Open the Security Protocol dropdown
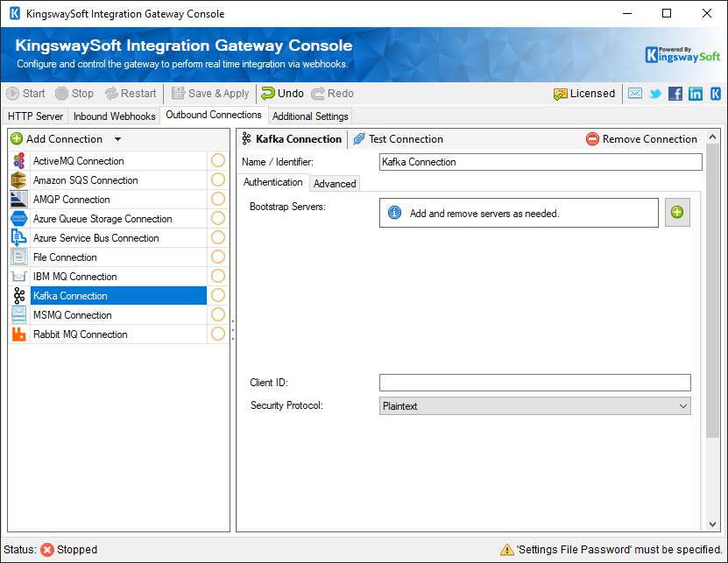This screenshot has width=728, height=563. [x=535, y=406]
